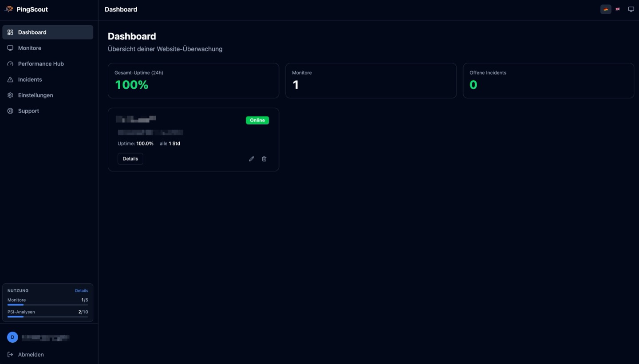This screenshot has height=364, width=639.
Task: Open Support in the sidebar
Action: coord(48,111)
